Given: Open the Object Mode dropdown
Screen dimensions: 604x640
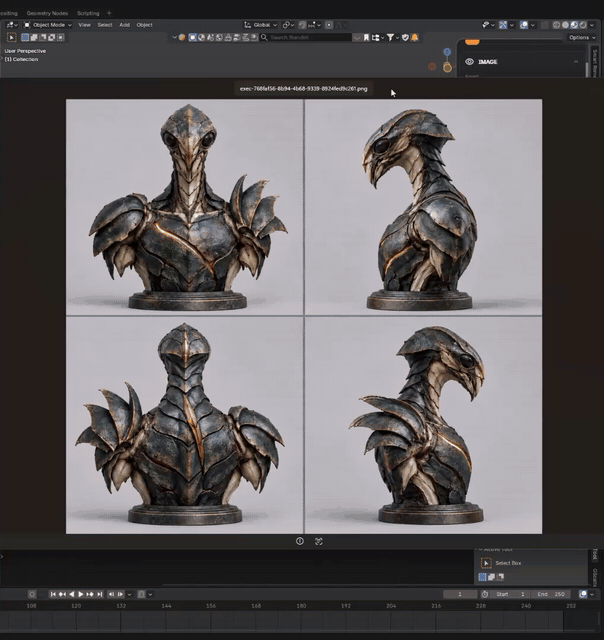Looking at the screenshot, I should coord(48,25).
